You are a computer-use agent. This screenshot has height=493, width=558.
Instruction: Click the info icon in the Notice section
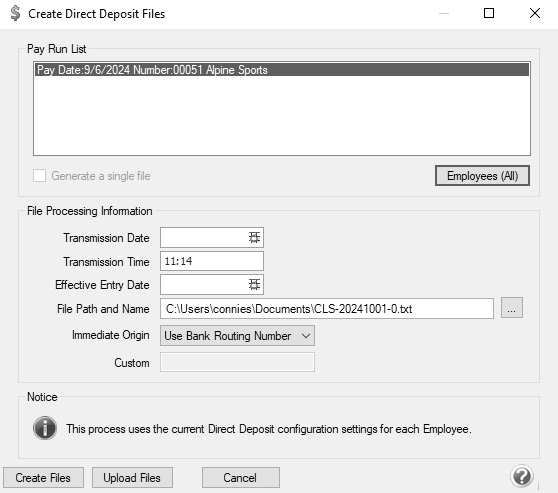click(45, 428)
